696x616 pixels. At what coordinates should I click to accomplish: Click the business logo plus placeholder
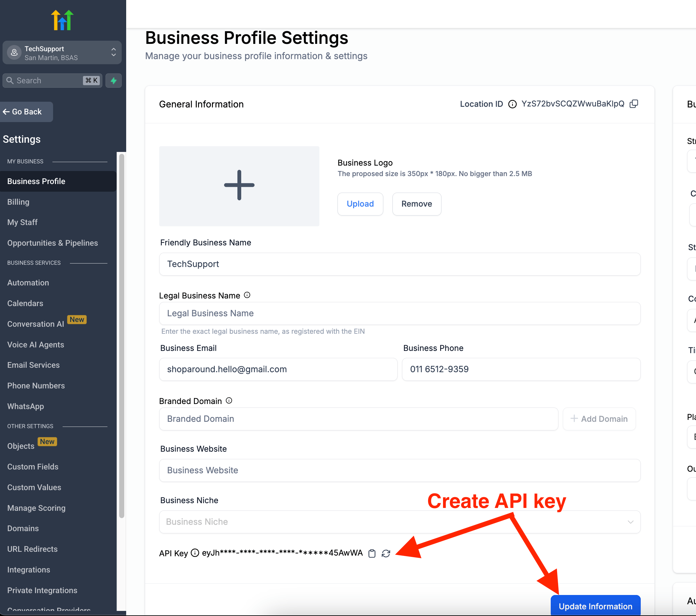tap(239, 186)
